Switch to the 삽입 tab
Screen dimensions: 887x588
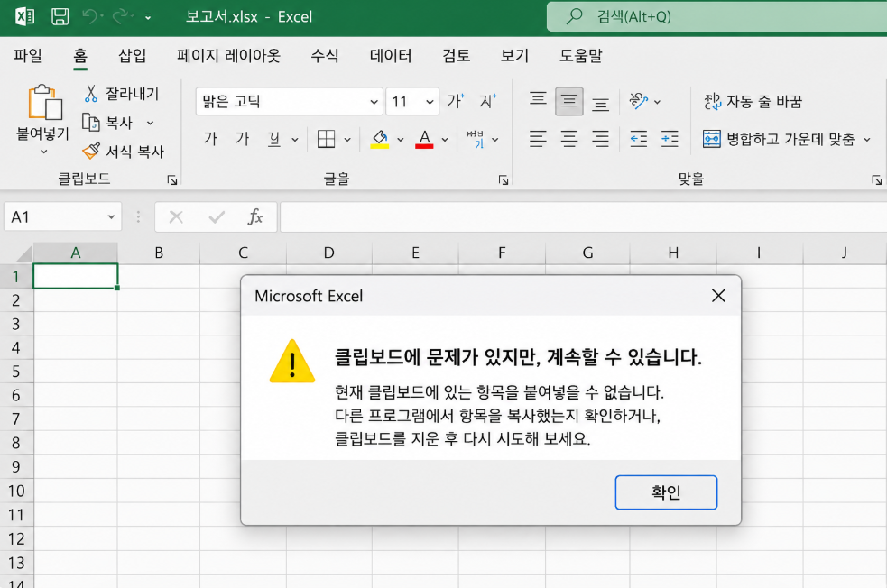tap(133, 55)
